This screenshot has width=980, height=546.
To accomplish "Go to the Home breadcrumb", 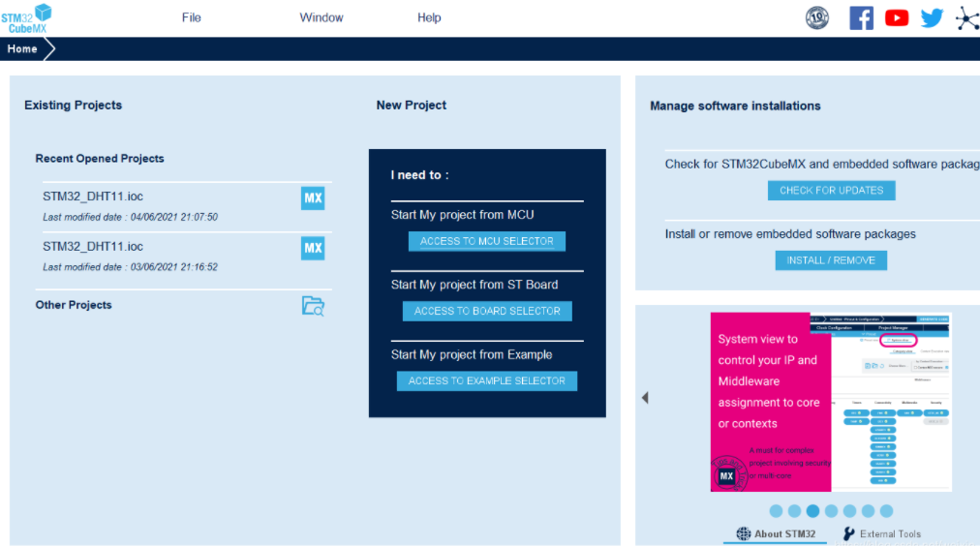I will 22,48.
